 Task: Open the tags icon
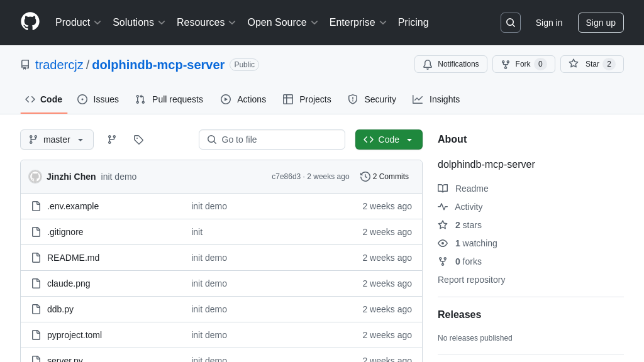pyautogui.click(x=138, y=140)
